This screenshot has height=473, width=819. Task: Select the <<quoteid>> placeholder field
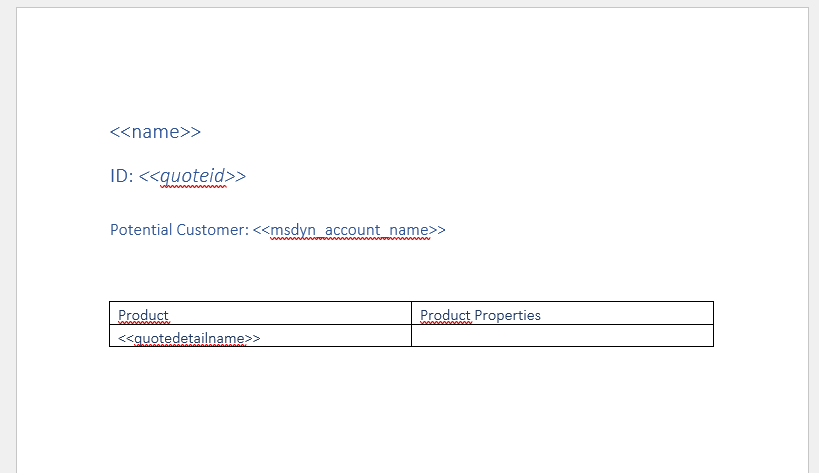tap(192, 176)
